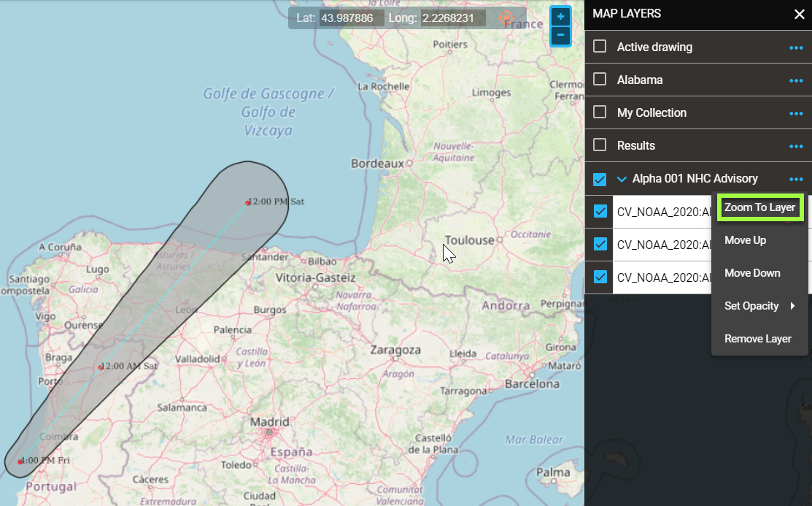Enable the Active drawing layer checkbox
The width and height of the screenshot is (812, 506).
pyautogui.click(x=600, y=47)
